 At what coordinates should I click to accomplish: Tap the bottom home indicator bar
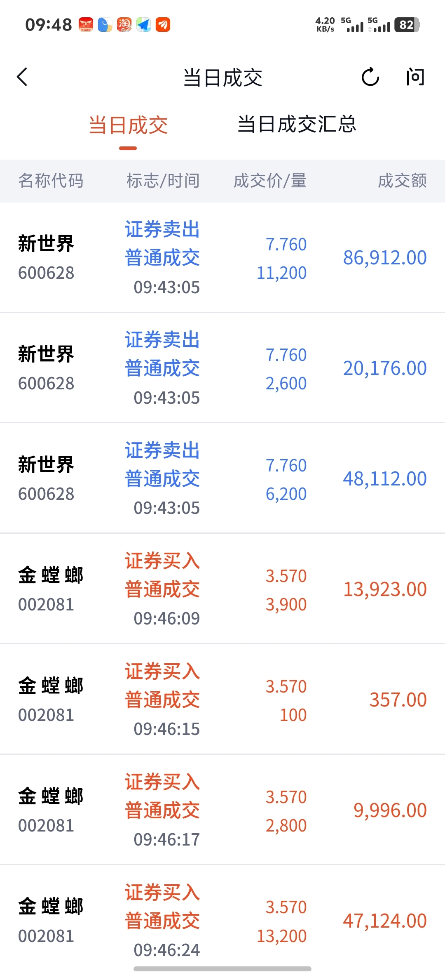222,968
